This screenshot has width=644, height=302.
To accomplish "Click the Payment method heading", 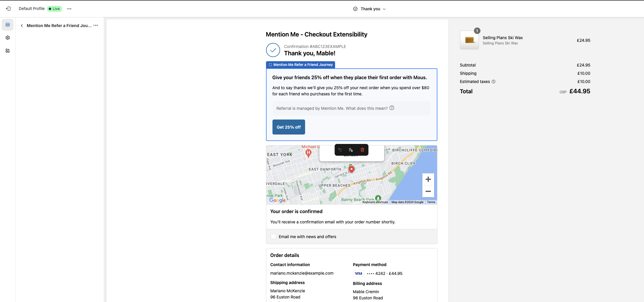I will click(x=369, y=265).
